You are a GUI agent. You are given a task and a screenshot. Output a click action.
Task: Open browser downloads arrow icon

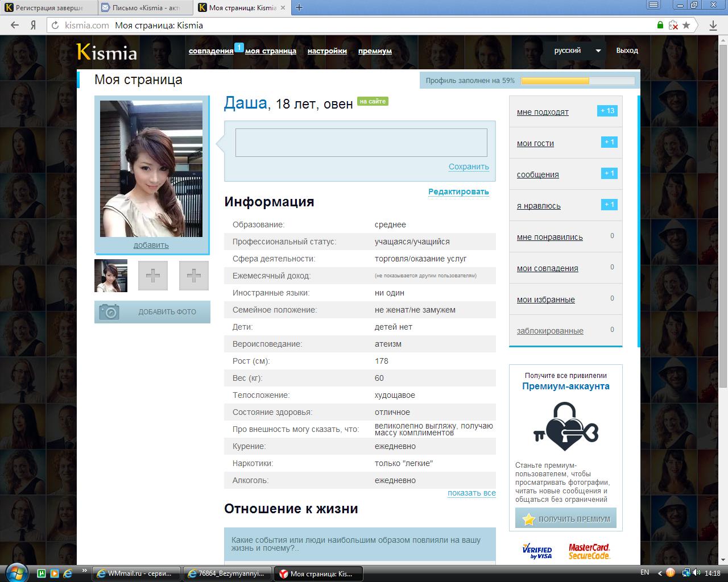click(x=713, y=25)
